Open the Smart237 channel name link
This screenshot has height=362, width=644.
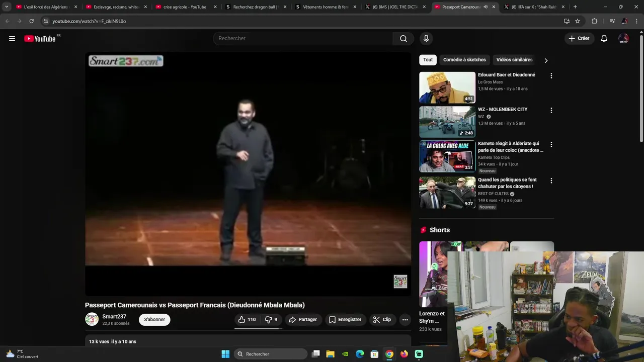(114, 317)
